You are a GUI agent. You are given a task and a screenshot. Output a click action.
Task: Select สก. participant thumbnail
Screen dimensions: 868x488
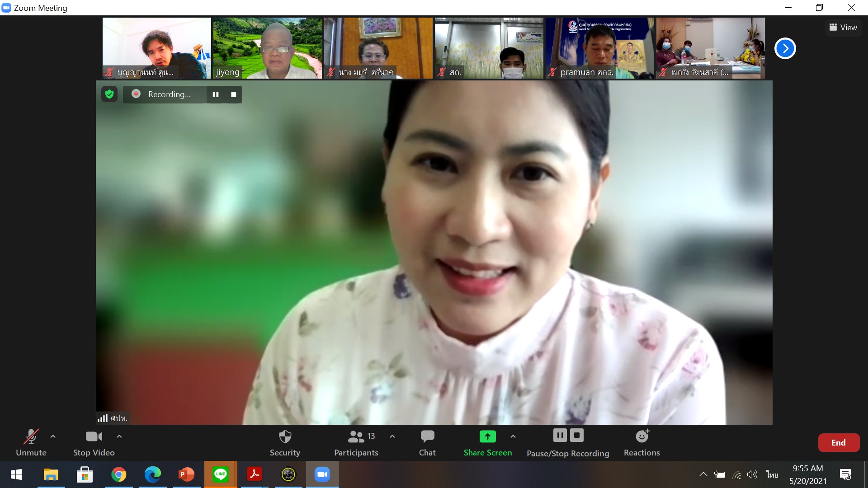coord(489,48)
